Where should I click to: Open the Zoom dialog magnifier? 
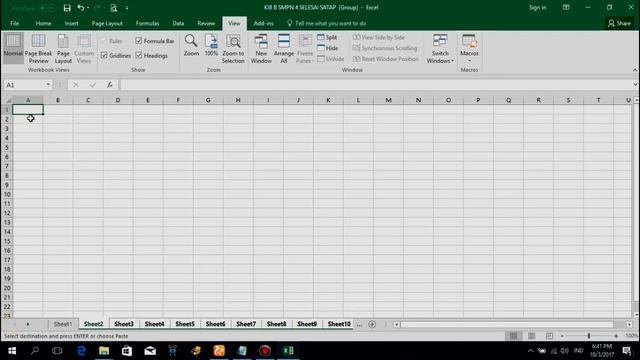(191, 45)
